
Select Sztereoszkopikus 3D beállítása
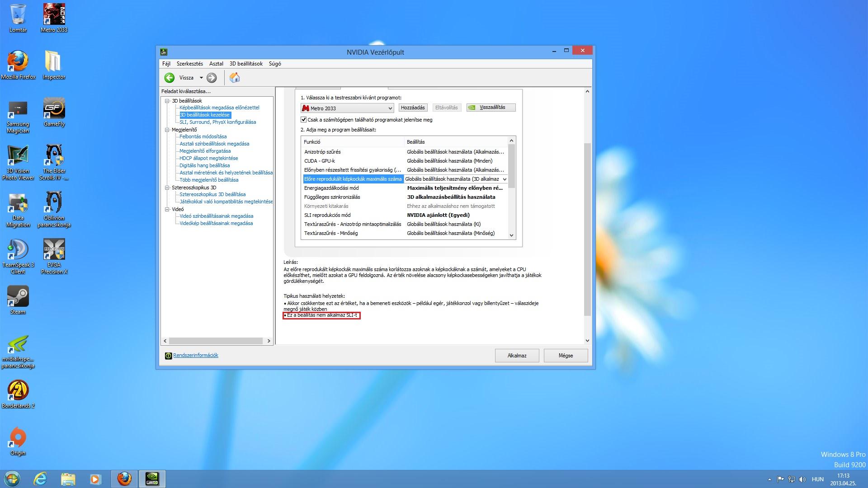(x=212, y=194)
